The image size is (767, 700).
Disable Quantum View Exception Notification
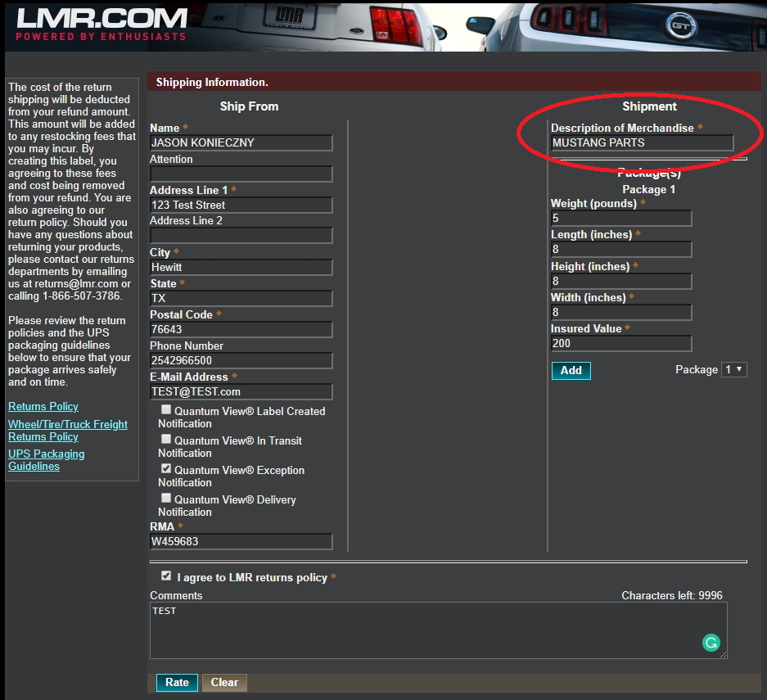(x=166, y=467)
